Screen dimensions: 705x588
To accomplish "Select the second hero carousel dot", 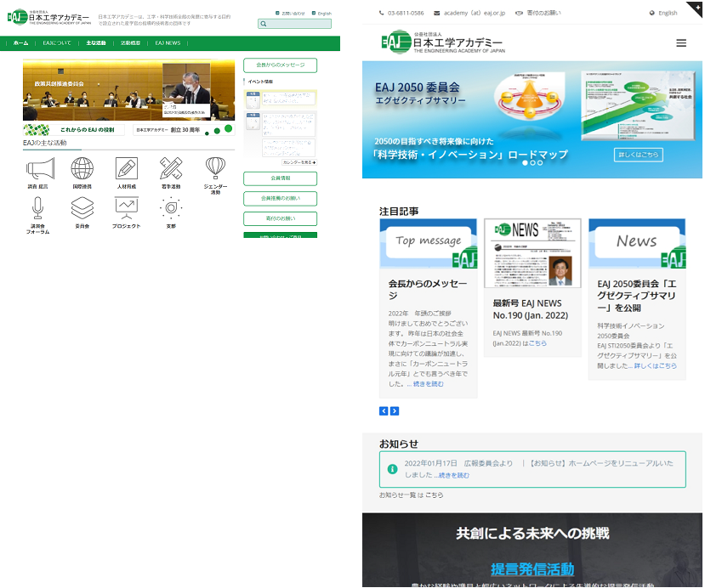I will point(532,163).
